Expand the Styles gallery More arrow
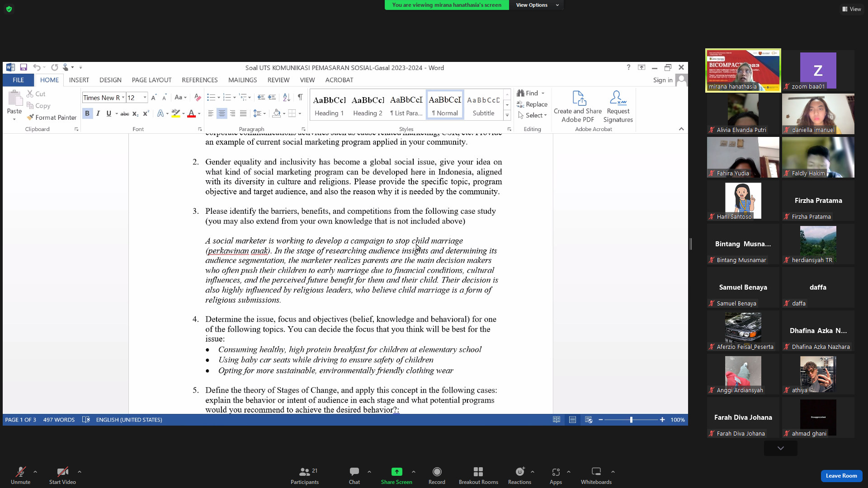This screenshot has height=488, width=868. click(507, 116)
